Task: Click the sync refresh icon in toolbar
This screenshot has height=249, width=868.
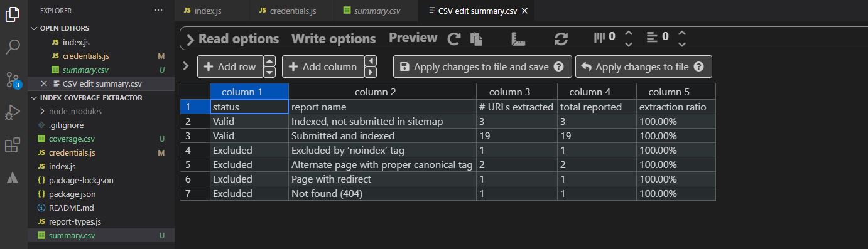Action: [561, 39]
